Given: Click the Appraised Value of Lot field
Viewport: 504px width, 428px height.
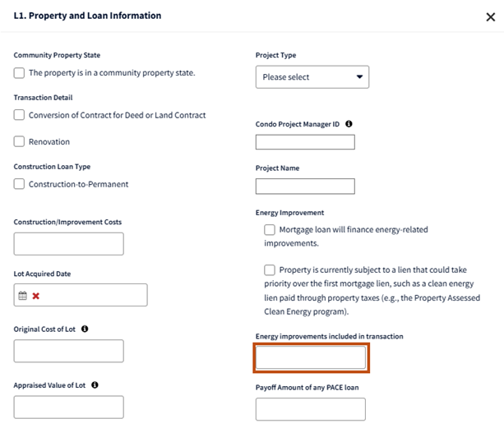Looking at the screenshot, I should click(68, 407).
